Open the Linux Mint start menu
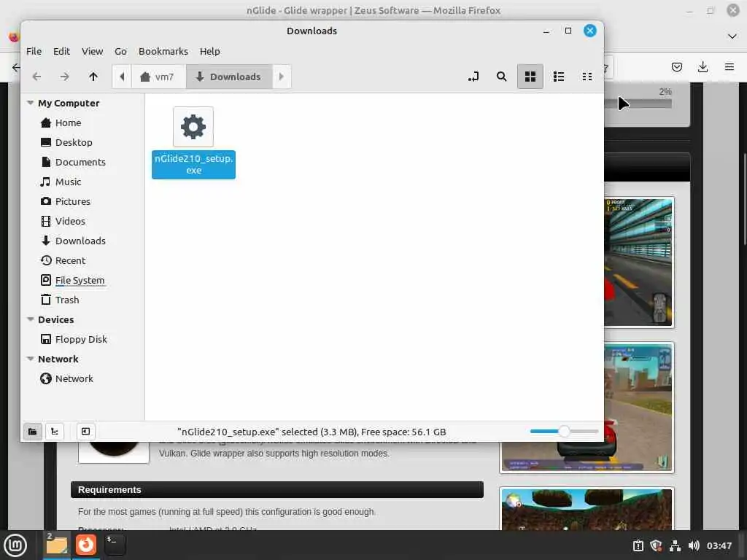The width and height of the screenshot is (747, 560). click(15, 545)
